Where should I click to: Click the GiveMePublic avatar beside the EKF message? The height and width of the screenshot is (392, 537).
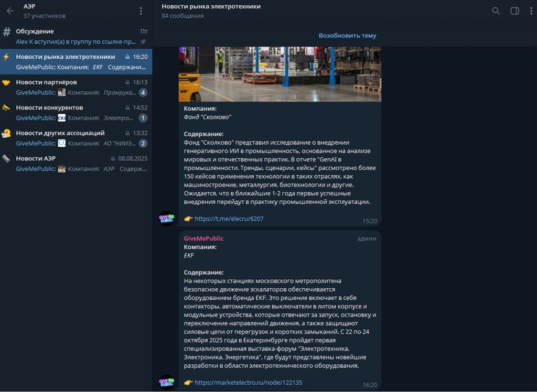(167, 382)
